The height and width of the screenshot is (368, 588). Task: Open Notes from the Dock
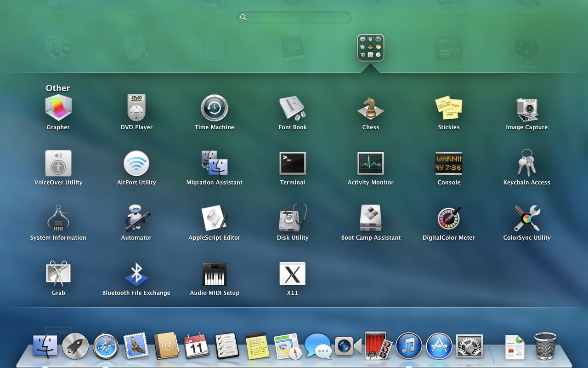[x=257, y=346]
